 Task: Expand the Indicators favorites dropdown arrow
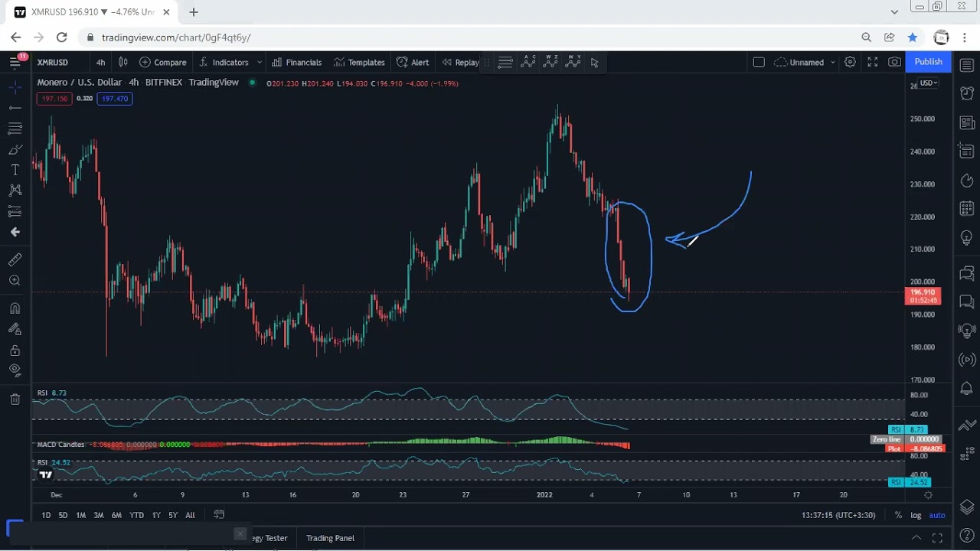[x=260, y=62]
